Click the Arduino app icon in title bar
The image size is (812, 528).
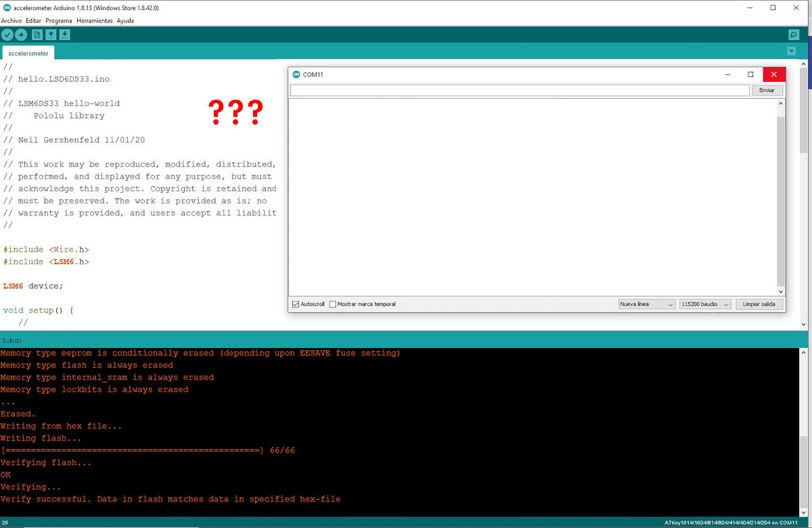(x=6, y=8)
